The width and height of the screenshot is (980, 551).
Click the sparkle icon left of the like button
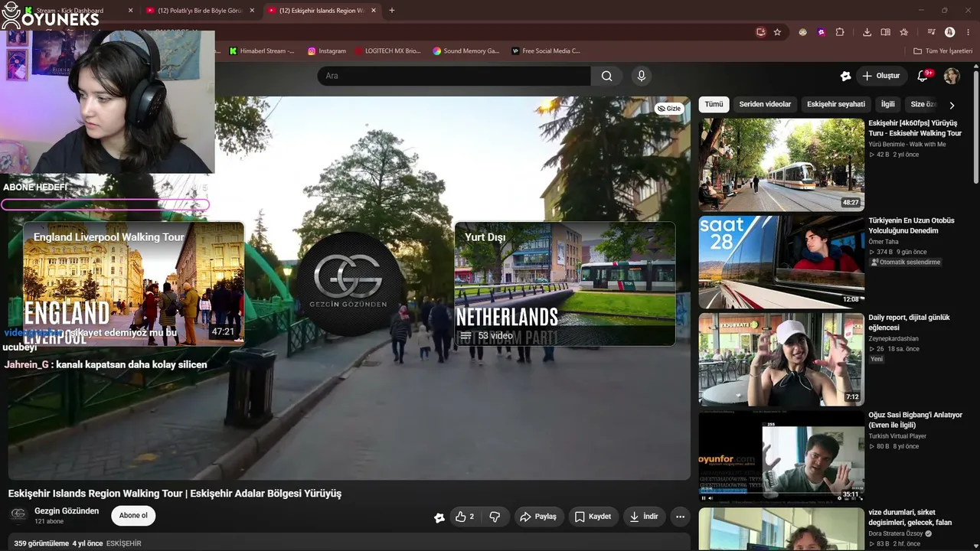[439, 517]
